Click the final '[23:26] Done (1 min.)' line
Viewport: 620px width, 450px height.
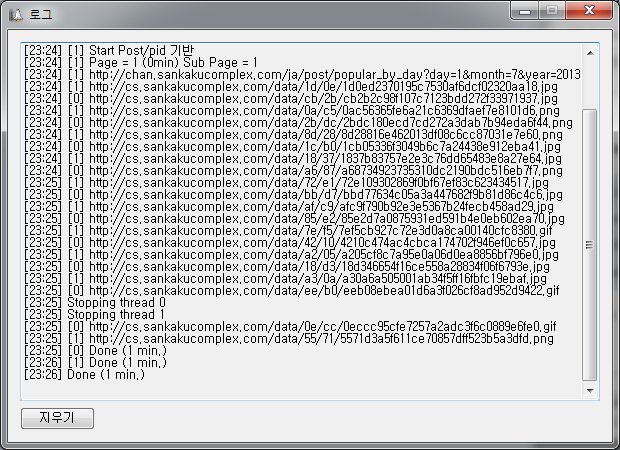84,374
